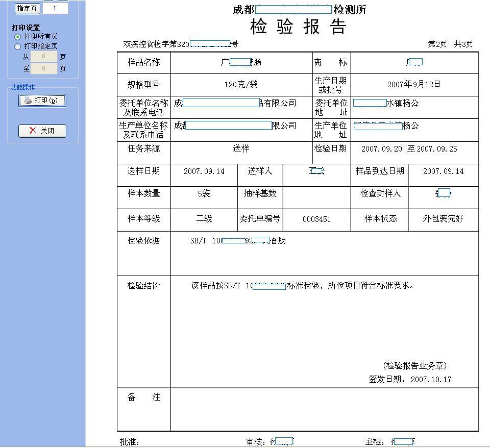Click the 功能操作 group label
Image resolution: width=490 pixels, height=448 pixels.
pos(23,87)
